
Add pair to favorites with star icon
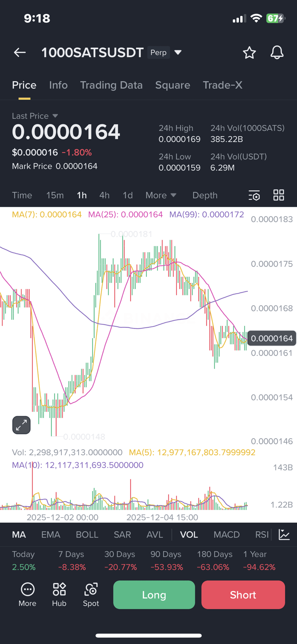[249, 53]
